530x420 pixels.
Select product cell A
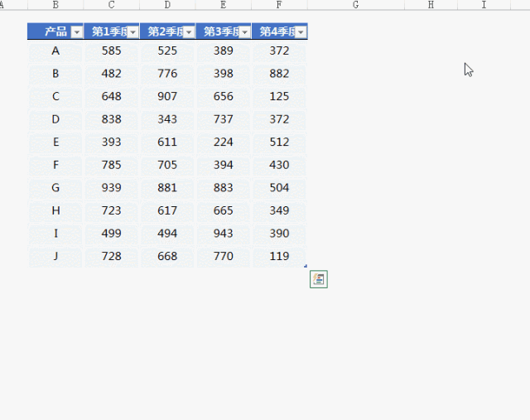(x=55, y=51)
